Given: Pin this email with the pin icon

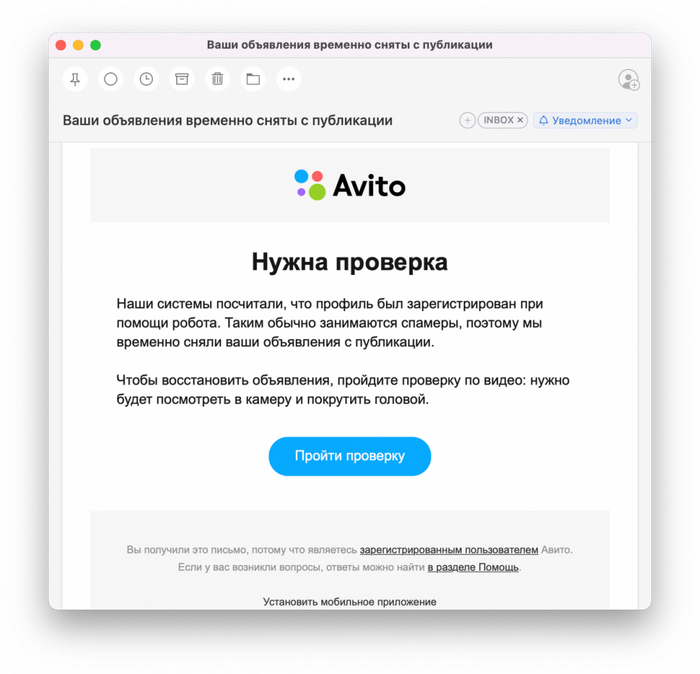Looking at the screenshot, I should point(75,79).
